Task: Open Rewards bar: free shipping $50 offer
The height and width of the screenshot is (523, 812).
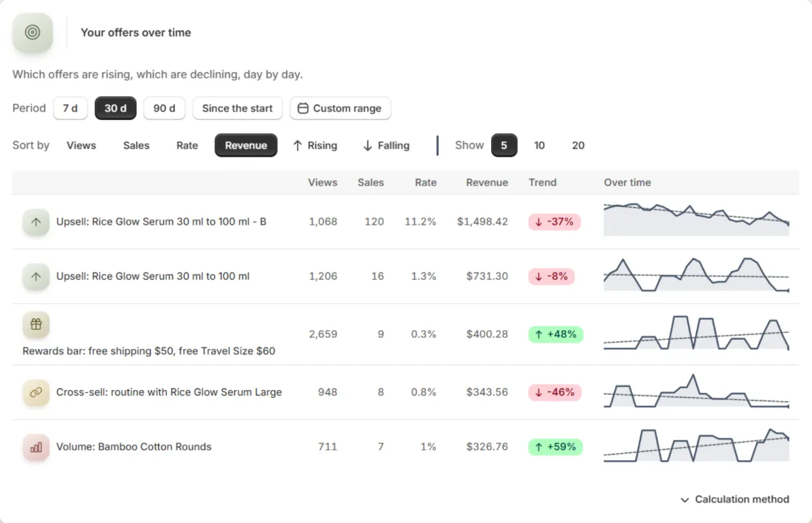Action: pyautogui.click(x=149, y=351)
